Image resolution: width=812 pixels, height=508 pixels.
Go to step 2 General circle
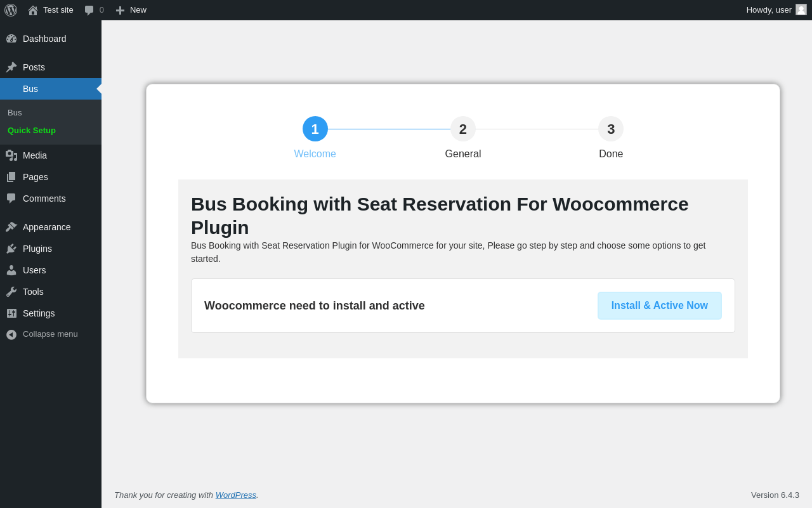[x=463, y=129]
